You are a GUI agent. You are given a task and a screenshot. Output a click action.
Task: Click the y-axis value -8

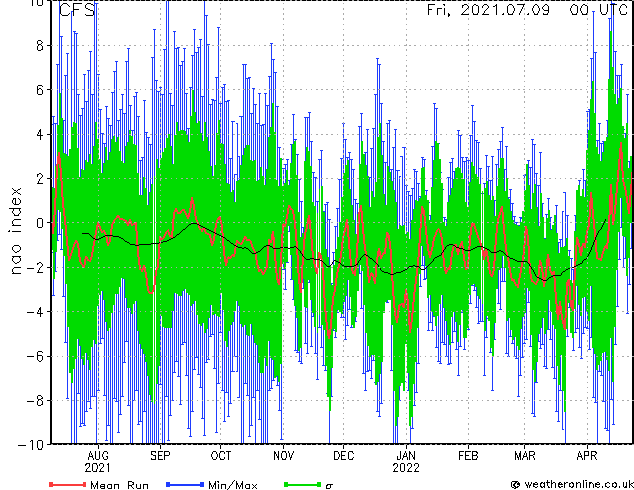[35, 401]
